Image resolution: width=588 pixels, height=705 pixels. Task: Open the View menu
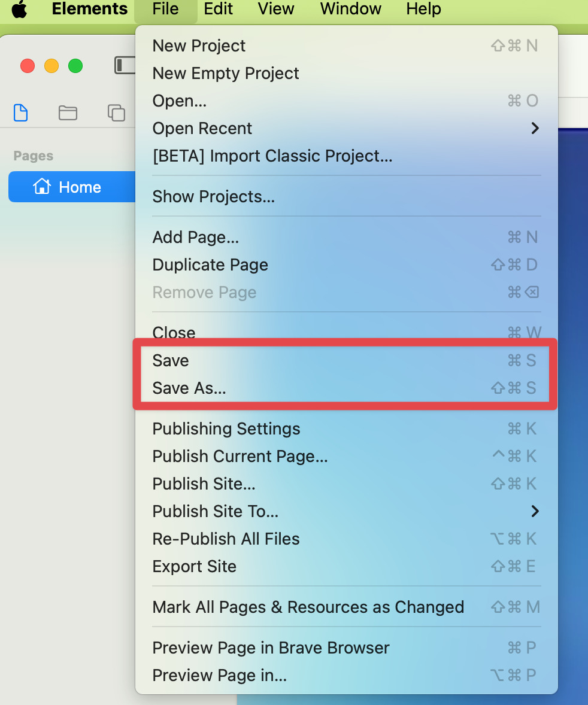pyautogui.click(x=275, y=9)
